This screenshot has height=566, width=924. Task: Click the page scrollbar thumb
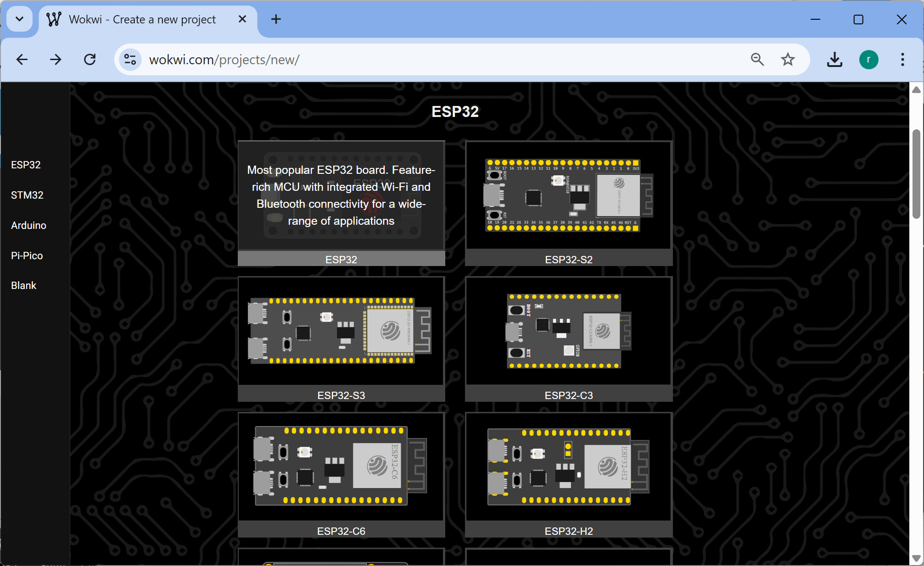(x=916, y=174)
